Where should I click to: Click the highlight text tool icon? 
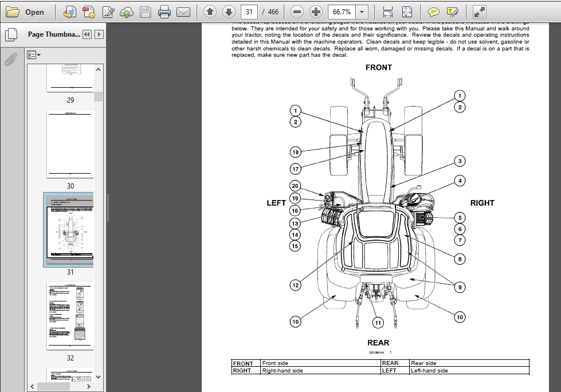pos(453,13)
